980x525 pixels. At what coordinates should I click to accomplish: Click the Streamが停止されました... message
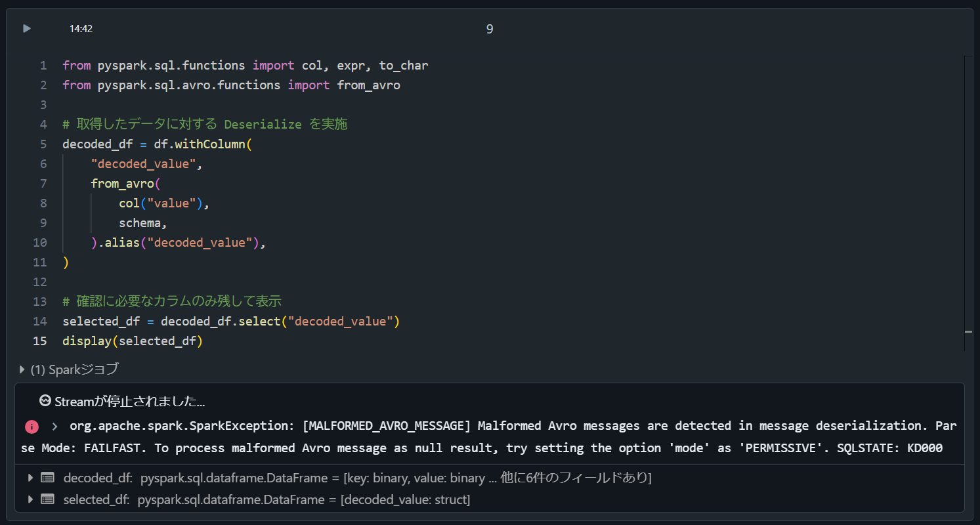click(129, 401)
